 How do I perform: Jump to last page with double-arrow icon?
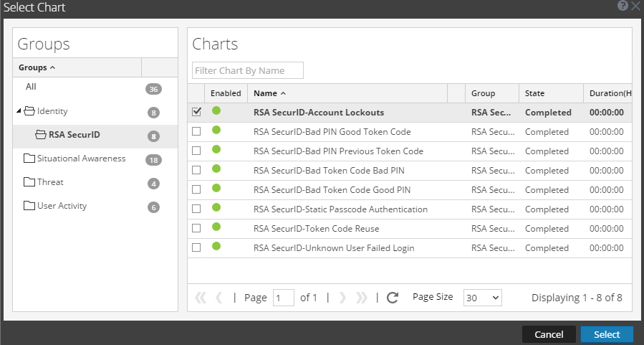pos(362,298)
